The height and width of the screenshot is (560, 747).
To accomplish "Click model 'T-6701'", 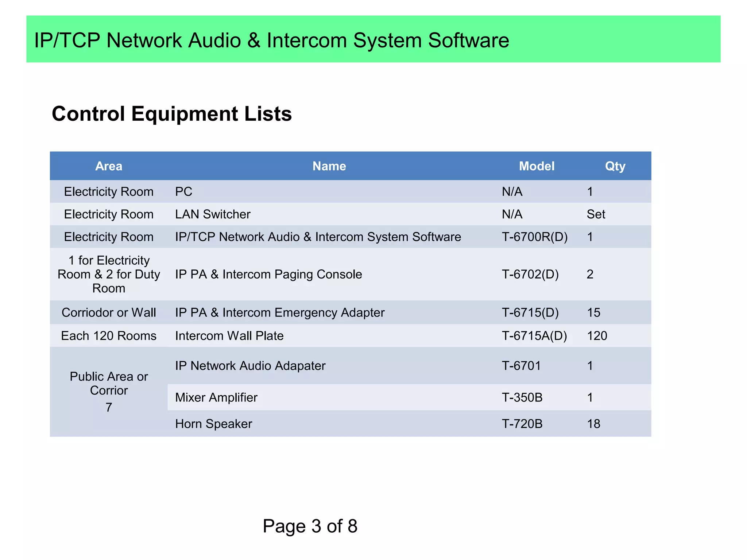I will point(521,366).
